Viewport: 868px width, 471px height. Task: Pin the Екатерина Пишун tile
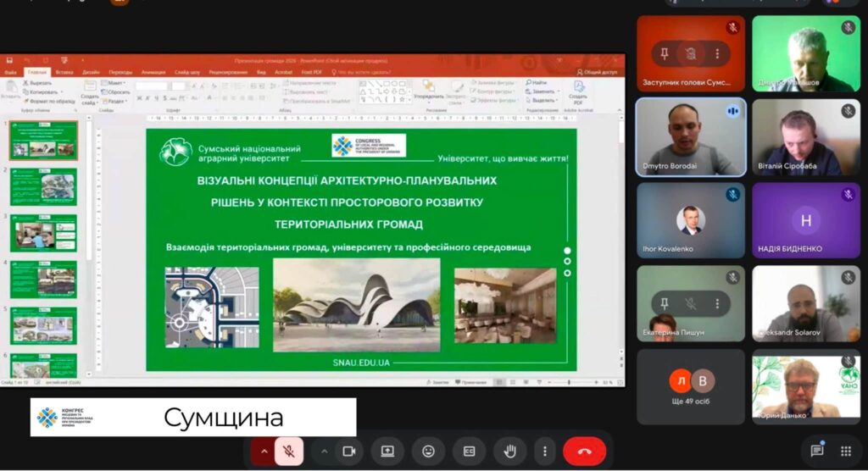(665, 303)
